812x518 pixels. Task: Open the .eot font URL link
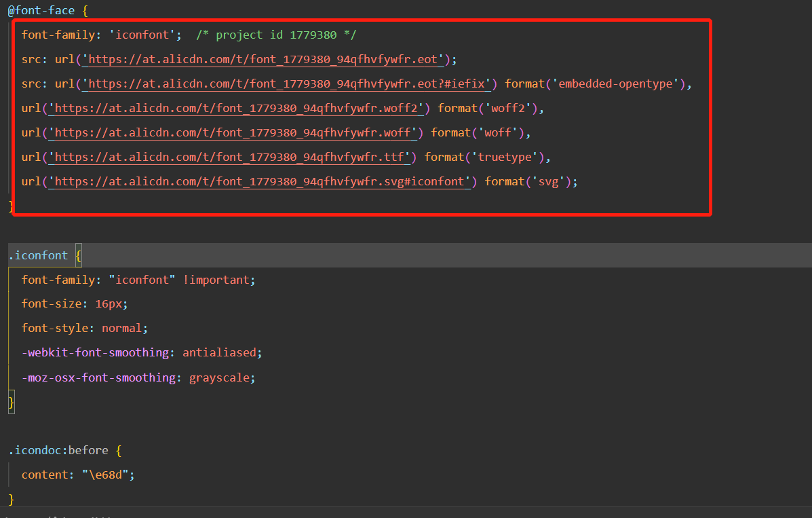click(263, 59)
